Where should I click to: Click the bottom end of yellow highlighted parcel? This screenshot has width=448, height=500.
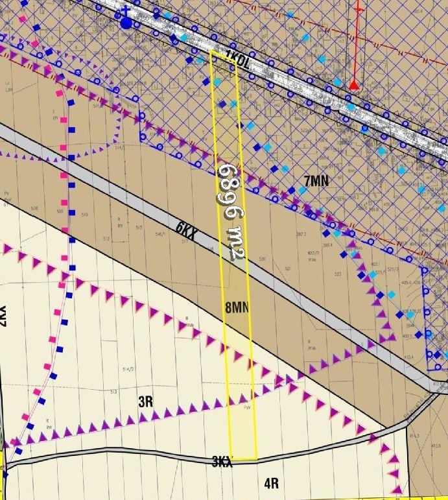tap(244, 458)
